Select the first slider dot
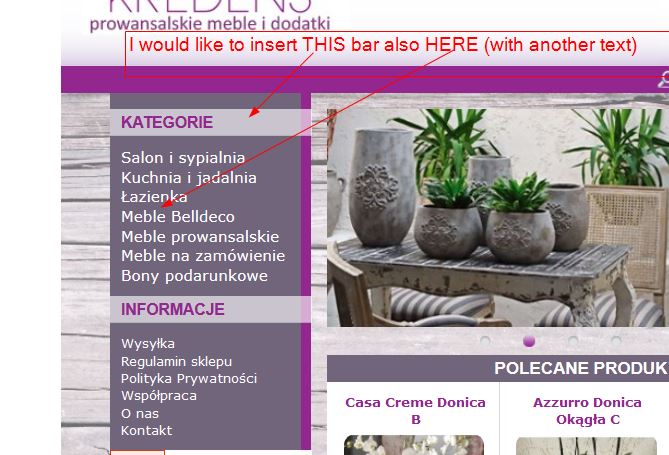Image resolution: width=669 pixels, height=455 pixels. [485, 341]
